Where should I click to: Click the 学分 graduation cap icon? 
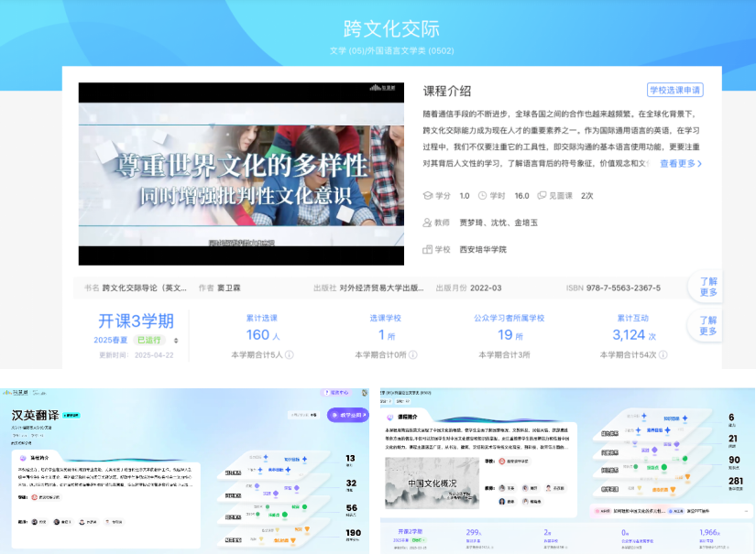tap(427, 196)
